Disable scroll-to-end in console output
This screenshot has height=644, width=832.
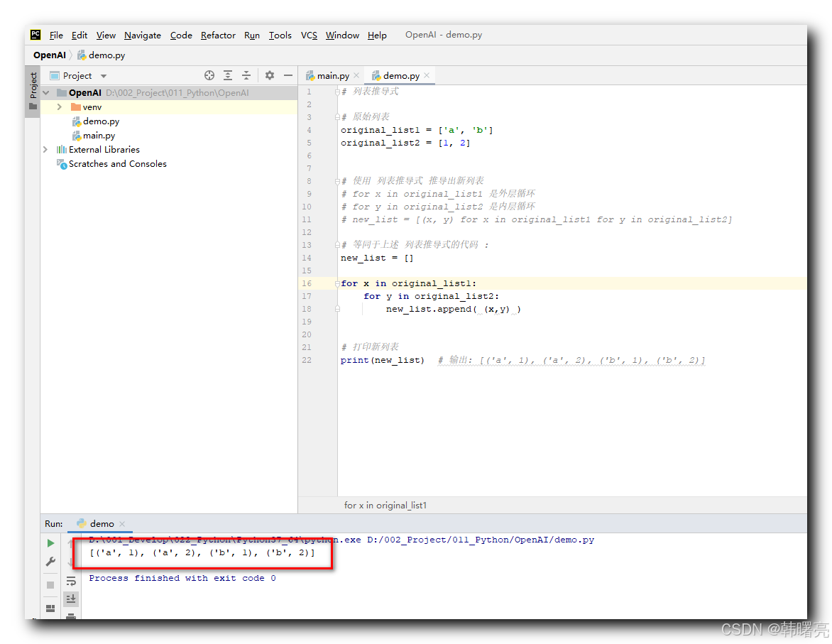pos(70,599)
